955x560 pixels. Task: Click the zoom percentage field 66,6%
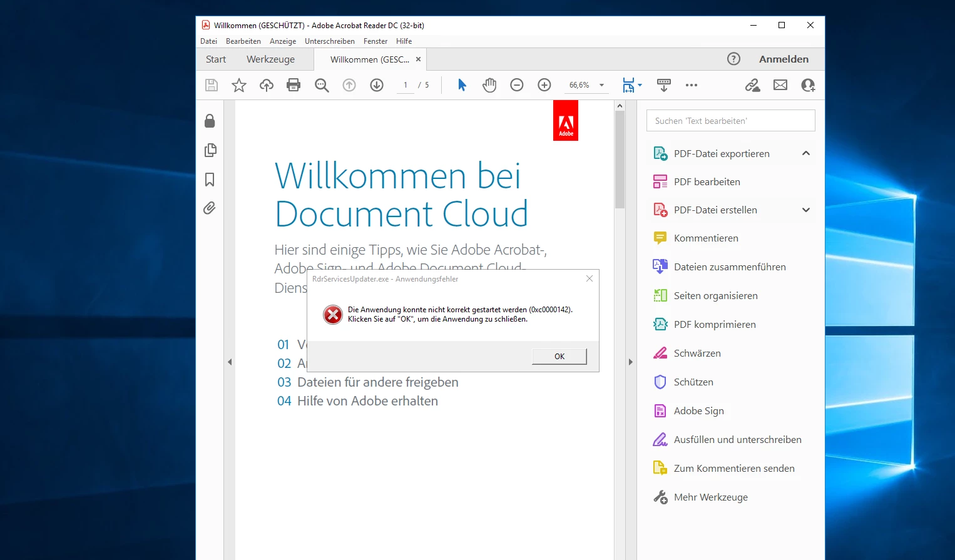(580, 85)
